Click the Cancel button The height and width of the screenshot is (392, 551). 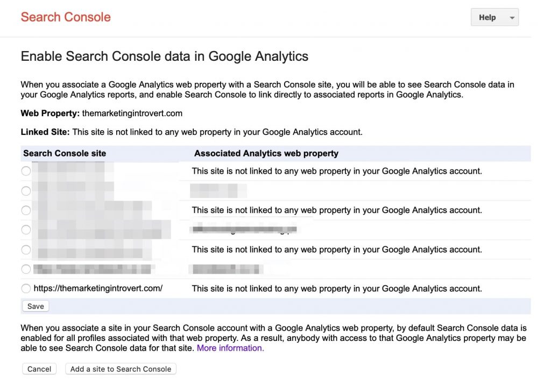[39, 368]
